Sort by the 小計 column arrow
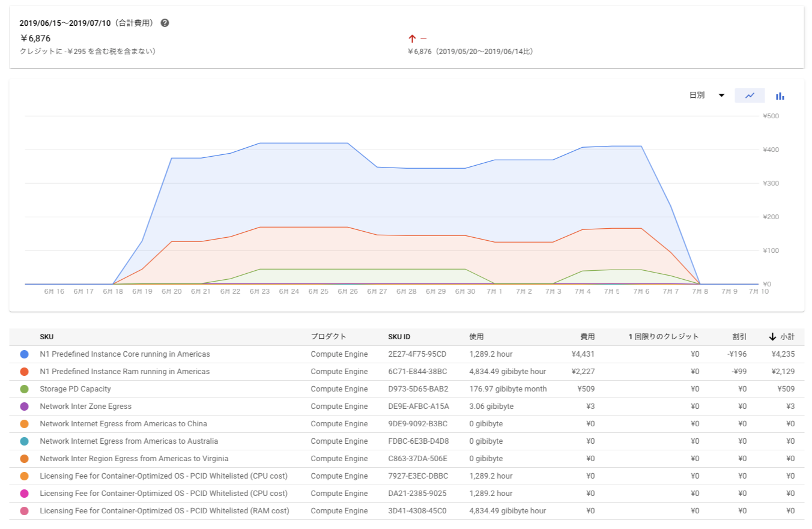 (772, 337)
